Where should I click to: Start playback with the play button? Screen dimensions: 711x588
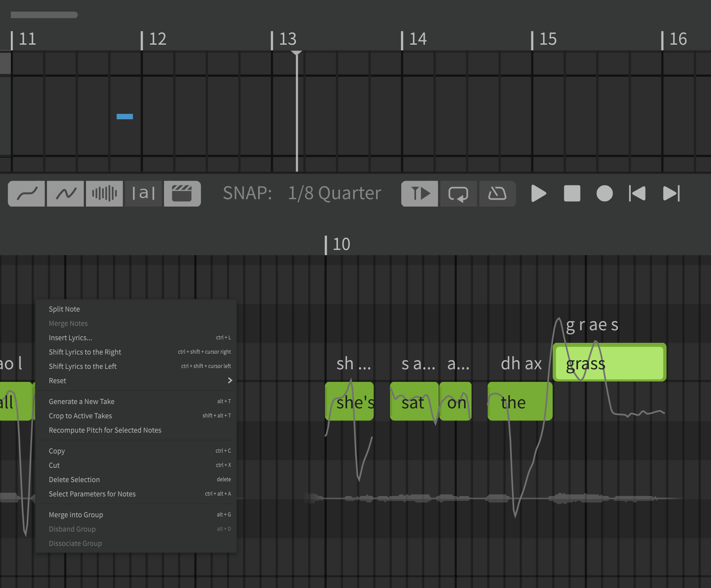pyautogui.click(x=538, y=194)
